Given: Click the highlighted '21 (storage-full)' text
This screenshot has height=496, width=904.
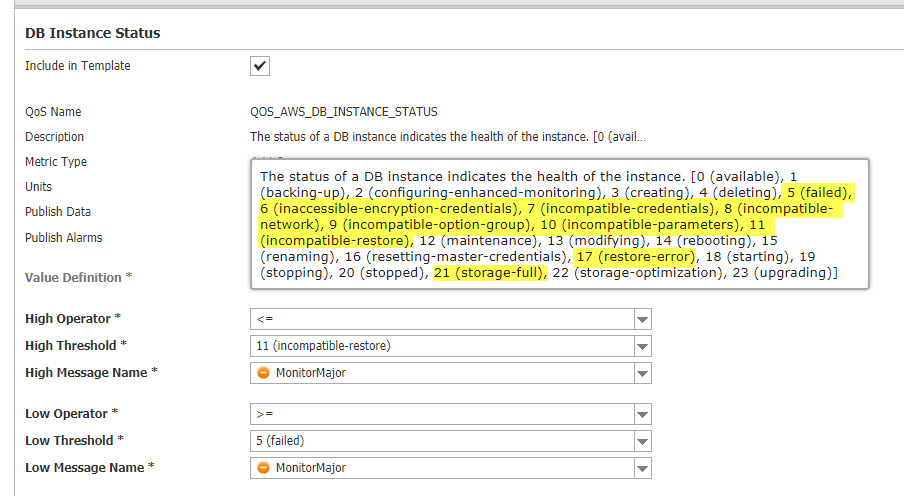Looking at the screenshot, I should pyautogui.click(x=489, y=273).
